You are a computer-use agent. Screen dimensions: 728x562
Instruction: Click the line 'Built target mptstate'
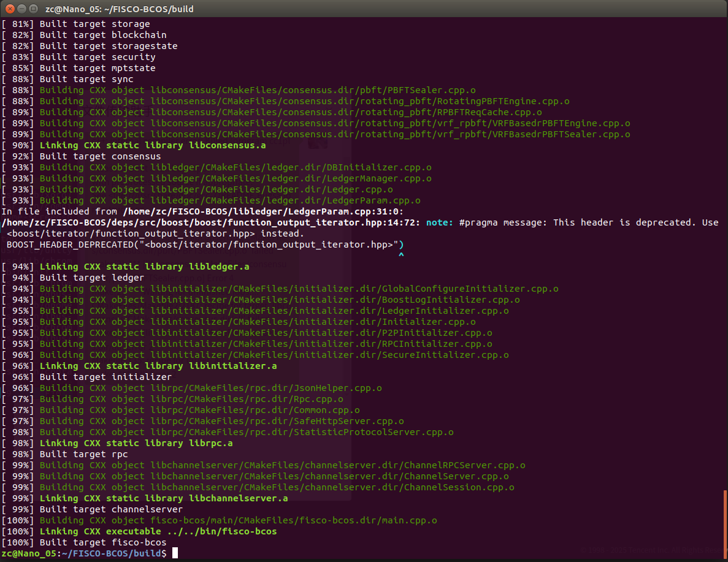point(79,68)
